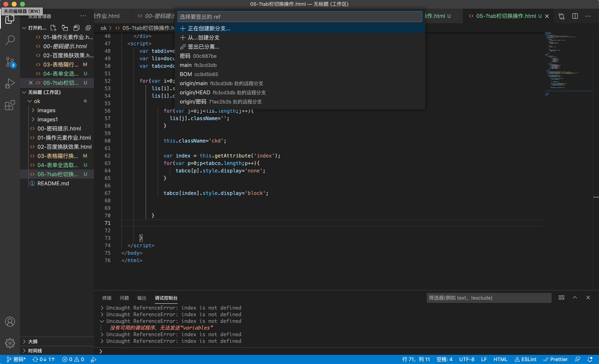Go to line via 行 71, 列 11
The width and height of the screenshot is (599, 364).
point(416,359)
